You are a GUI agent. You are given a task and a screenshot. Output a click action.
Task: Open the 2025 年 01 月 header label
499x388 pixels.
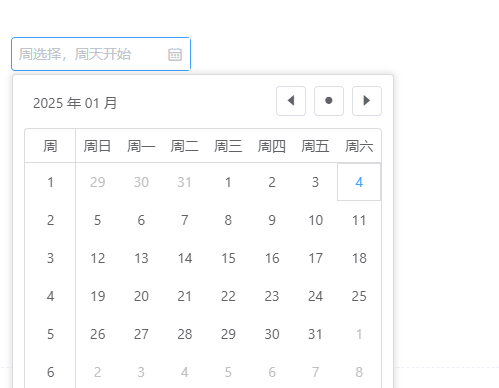pos(75,103)
